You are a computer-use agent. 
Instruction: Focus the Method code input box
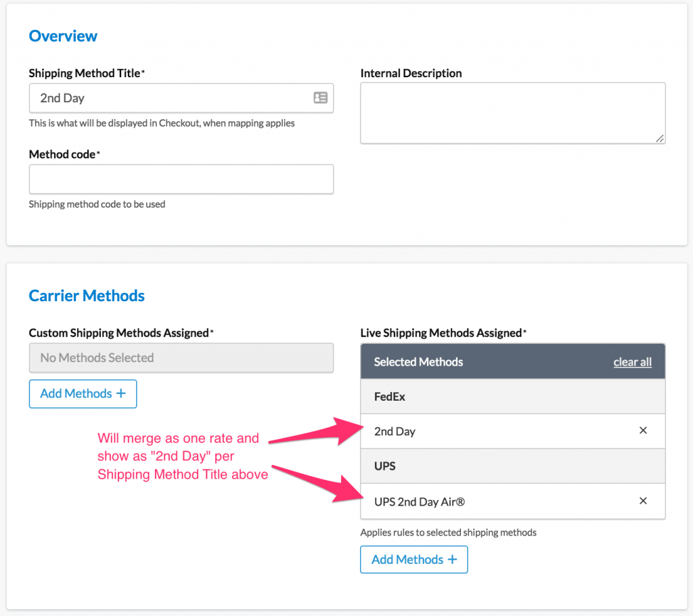tap(181, 179)
